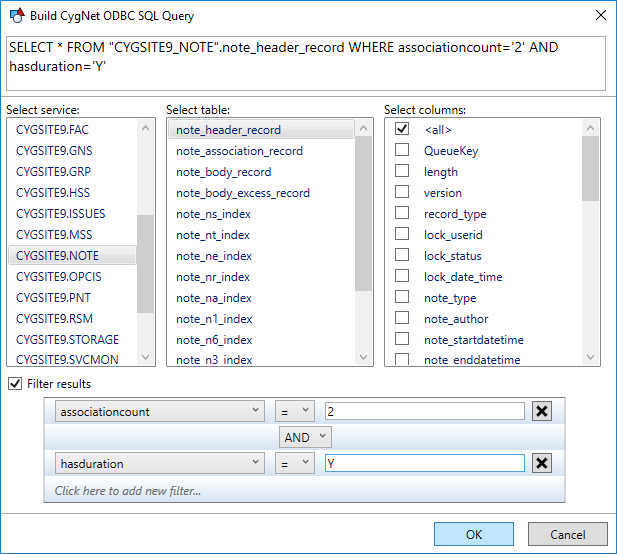Click the CygNet app icon in title bar
Screen dimensions: 617x554
[17, 16]
